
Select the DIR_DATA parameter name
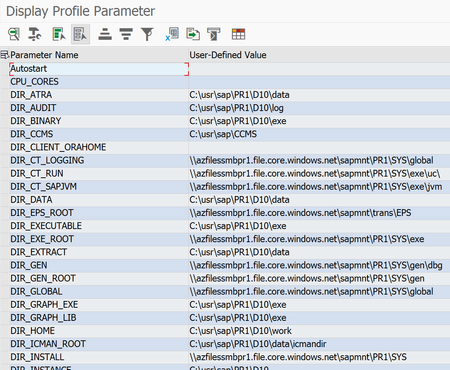(x=31, y=200)
